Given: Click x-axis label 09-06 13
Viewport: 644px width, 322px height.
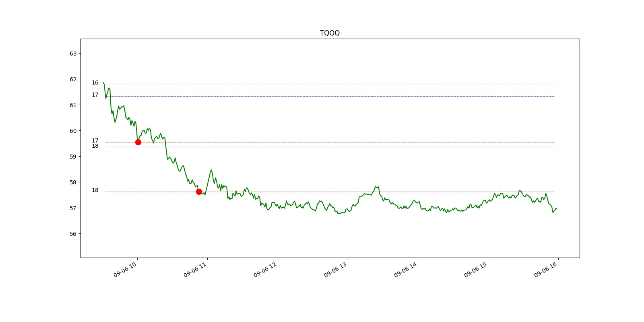Looking at the screenshot, I should pyautogui.click(x=336, y=269).
